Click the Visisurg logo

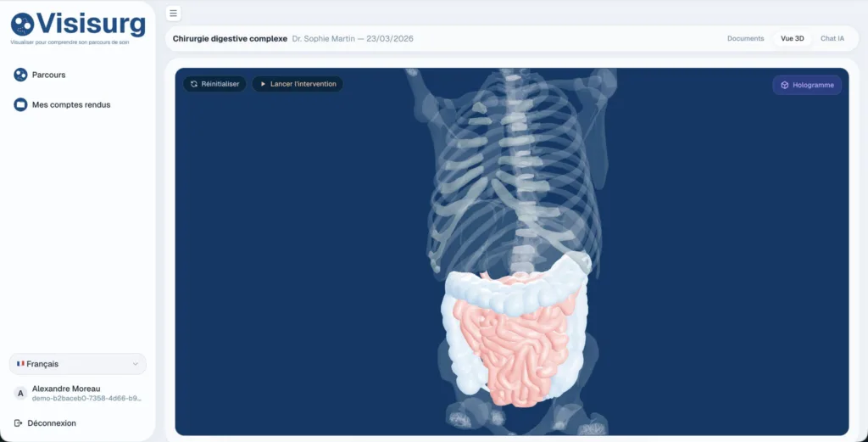78,25
